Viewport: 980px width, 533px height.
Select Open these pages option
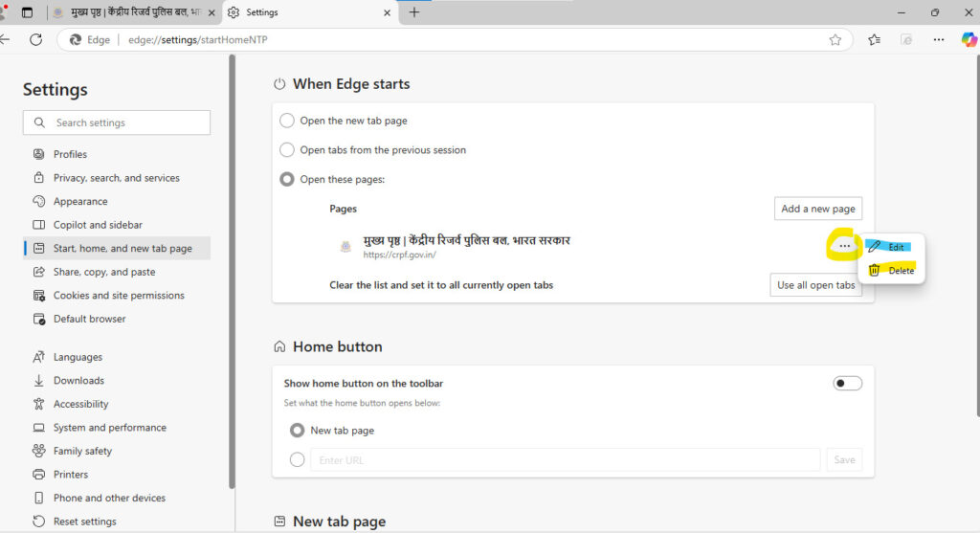287,179
